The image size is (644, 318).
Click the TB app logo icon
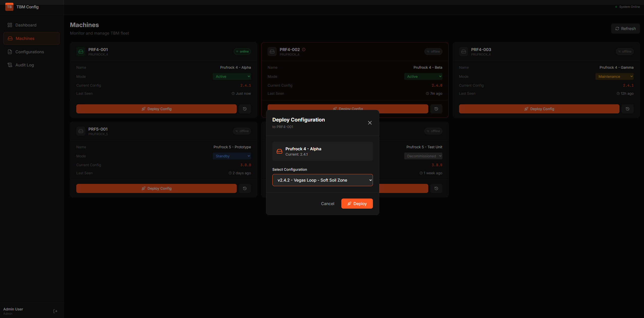tap(9, 7)
